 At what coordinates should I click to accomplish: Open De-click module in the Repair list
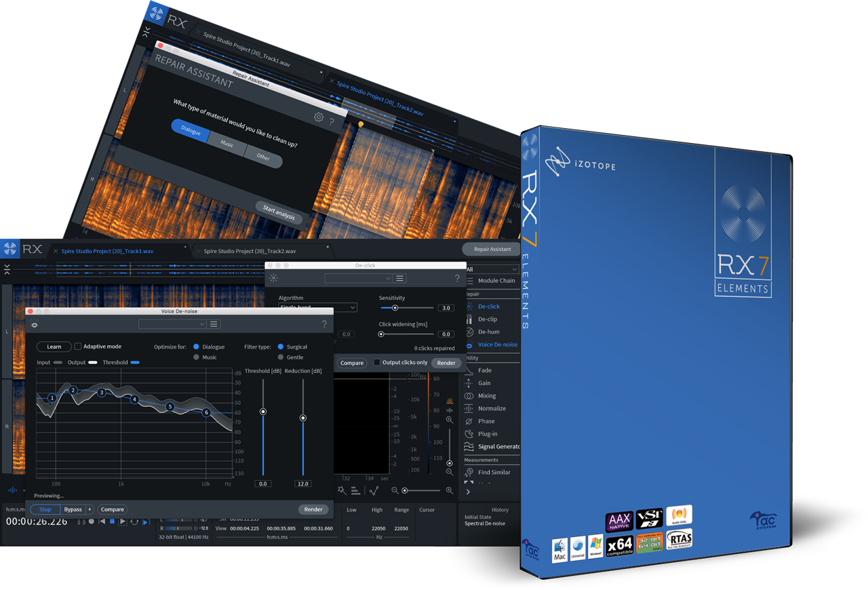point(488,307)
